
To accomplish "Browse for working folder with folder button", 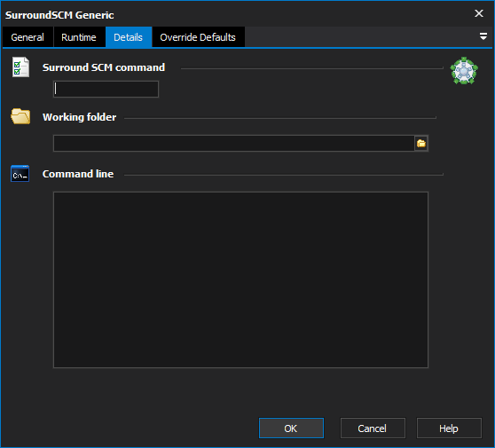I will coord(421,144).
